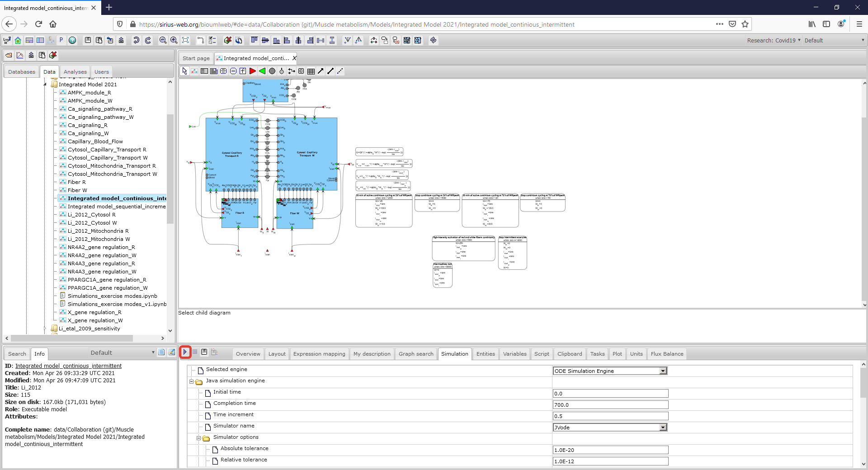The width and height of the screenshot is (868, 470).
Task: Click the Completion time field showing 700.0
Action: coord(610,405)
